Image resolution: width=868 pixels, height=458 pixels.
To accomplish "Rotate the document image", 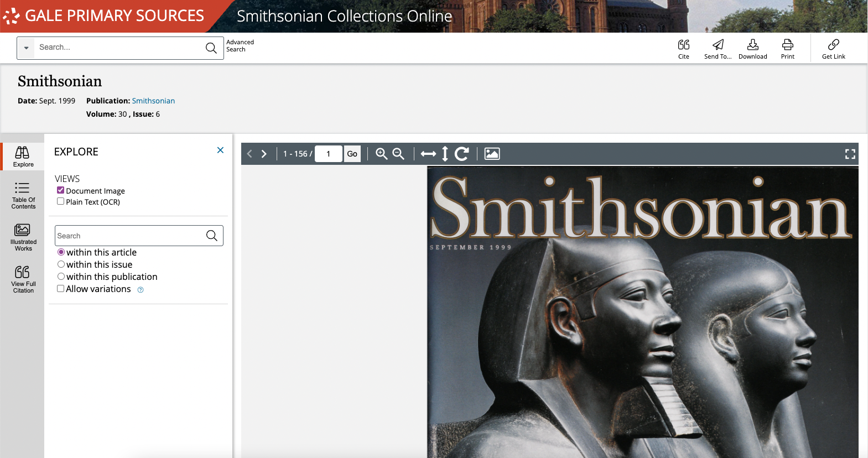I will [x=462, y=154].
